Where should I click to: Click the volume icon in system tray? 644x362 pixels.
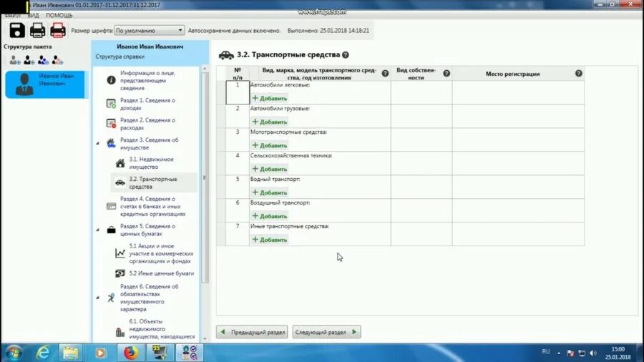[x=593, y=353]
